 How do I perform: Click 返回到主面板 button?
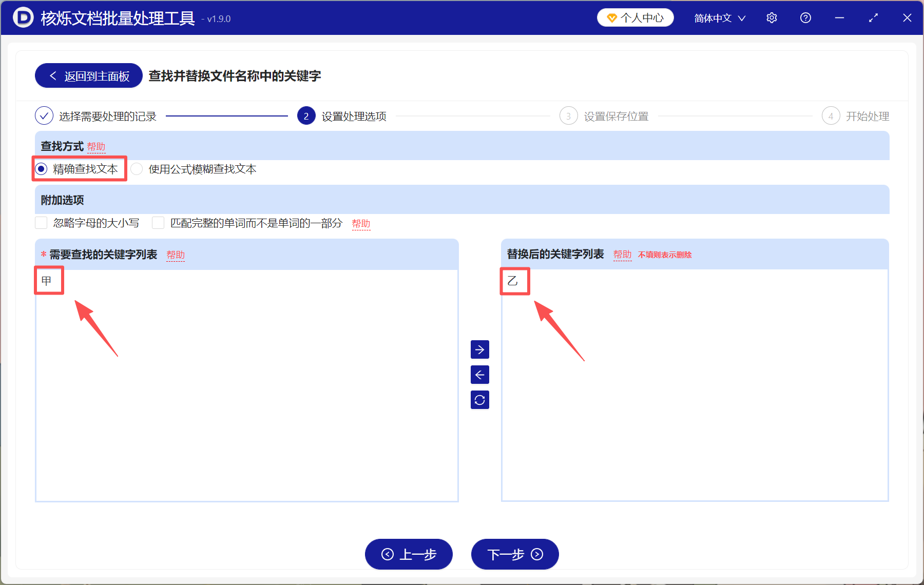[x=88, y=75]
